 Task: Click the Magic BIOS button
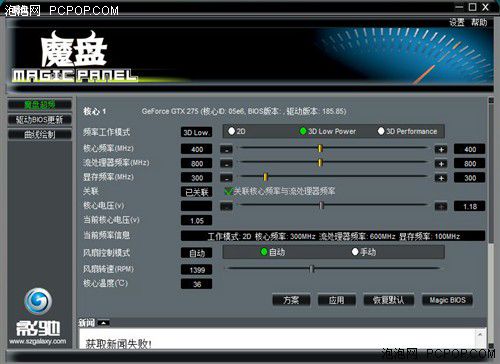[447, 300]
